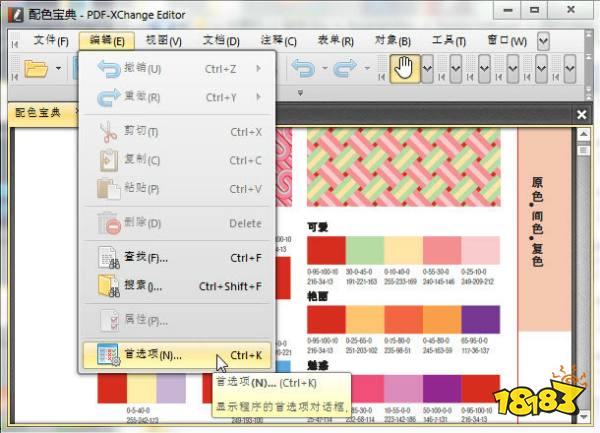
Task: Close the document tab with X button
Action: coord(581,115)
